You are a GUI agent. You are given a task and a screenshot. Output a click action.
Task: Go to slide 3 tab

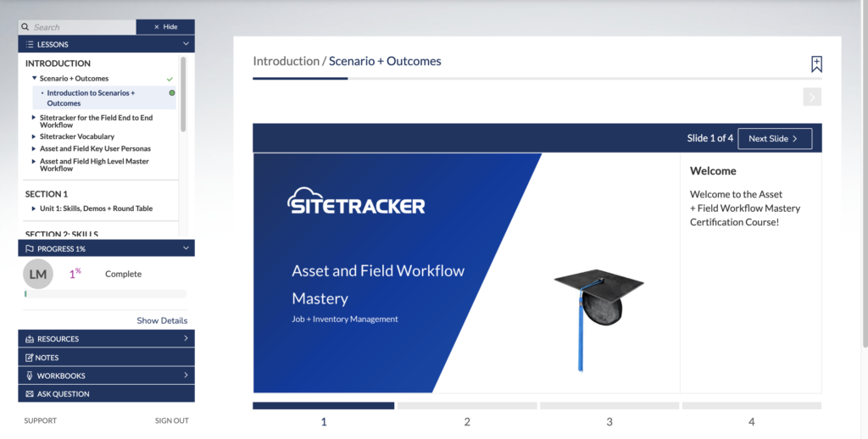pyautogui.click(x=609, y=415)
